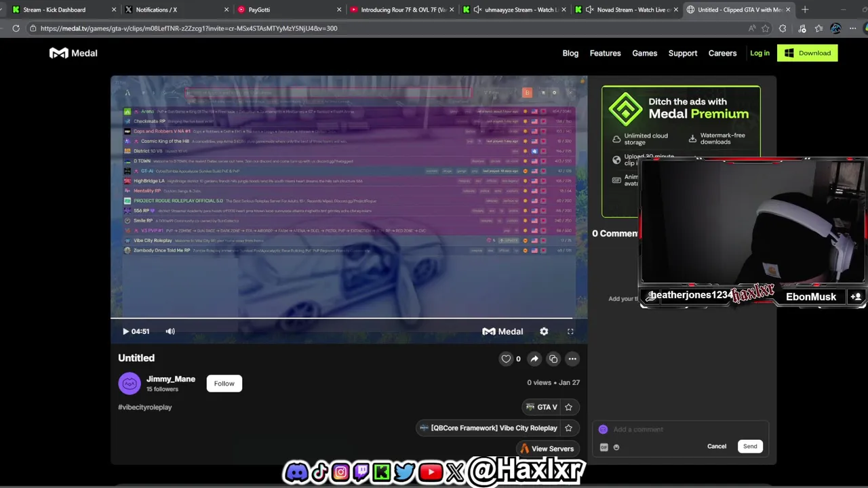Image resolution: width=868 pixels, height=488 pixels.
Task: Share the clip using the arrow icon
Action: (534, 359)
